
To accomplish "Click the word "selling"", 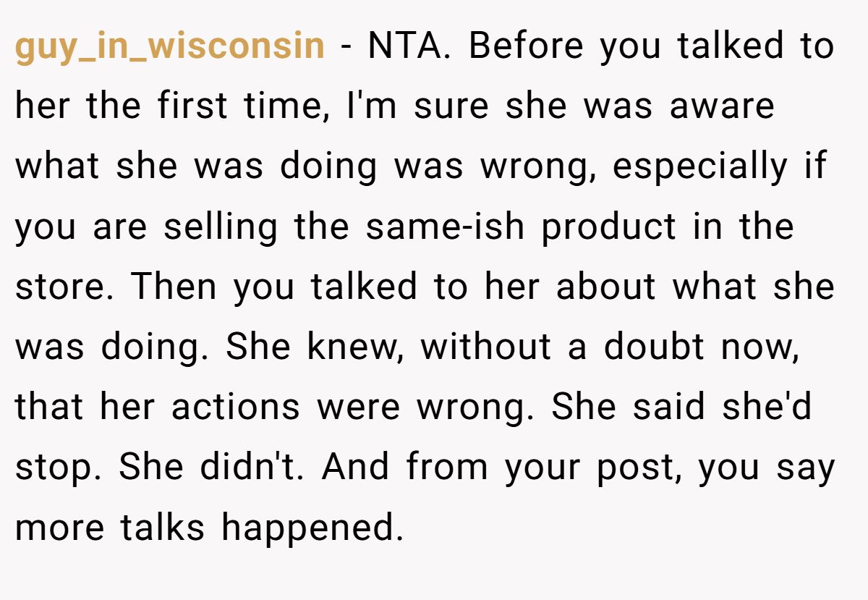I will [x=221, y=227].
